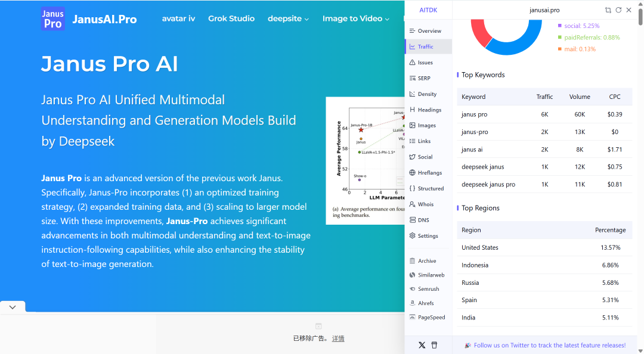Click the Images sidebar icon
644x354 pixels.
[x=413, y=125]
